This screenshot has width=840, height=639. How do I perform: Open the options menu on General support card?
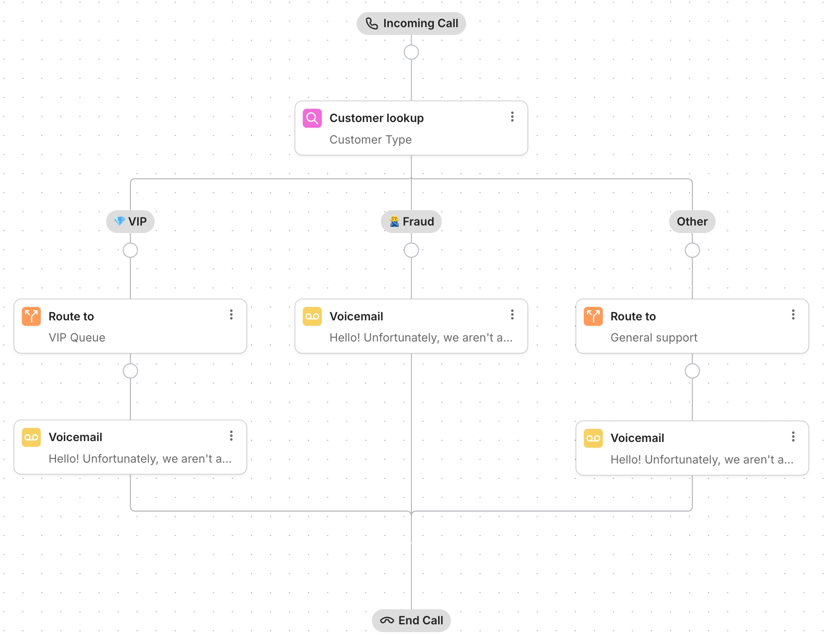pos(793,315)
